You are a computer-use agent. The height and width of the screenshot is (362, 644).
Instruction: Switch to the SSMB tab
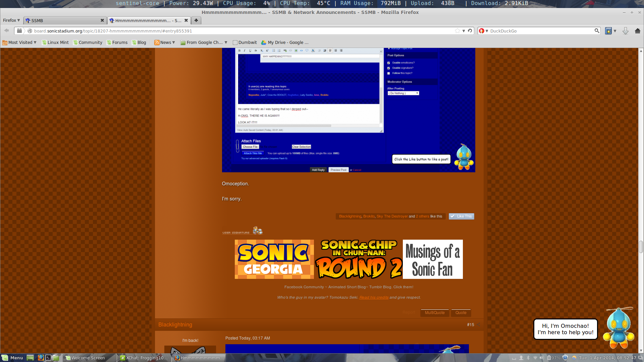(x=65, y=20)
